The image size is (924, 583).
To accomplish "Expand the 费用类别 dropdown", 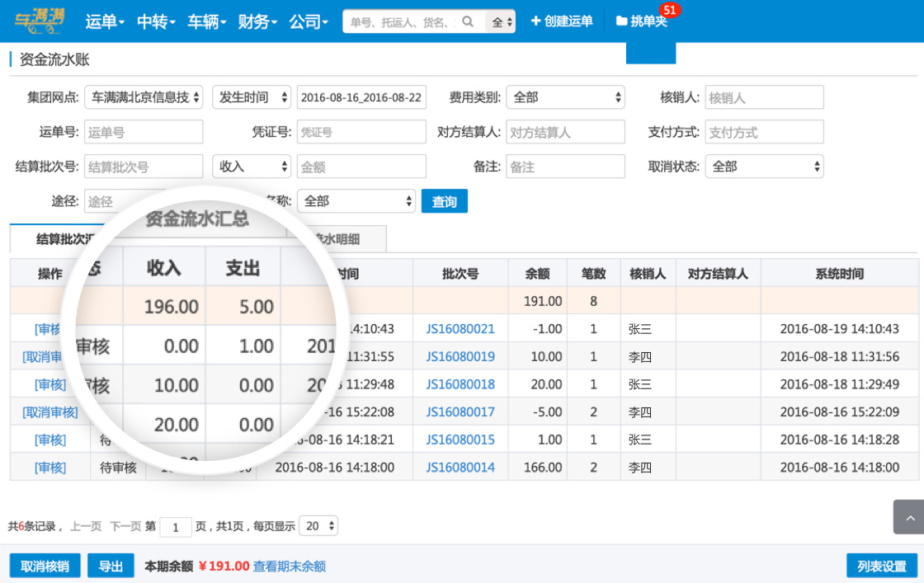I will pyautogui.click(x=565, y=97).
